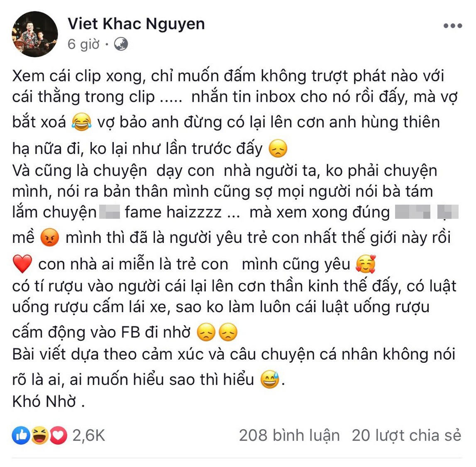Click the blurred censored word in the text

pyautogui.click(x=110, y=212)
